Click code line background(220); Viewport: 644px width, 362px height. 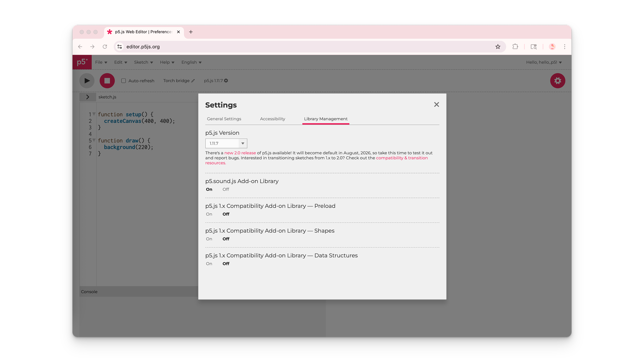pos(128,147)
